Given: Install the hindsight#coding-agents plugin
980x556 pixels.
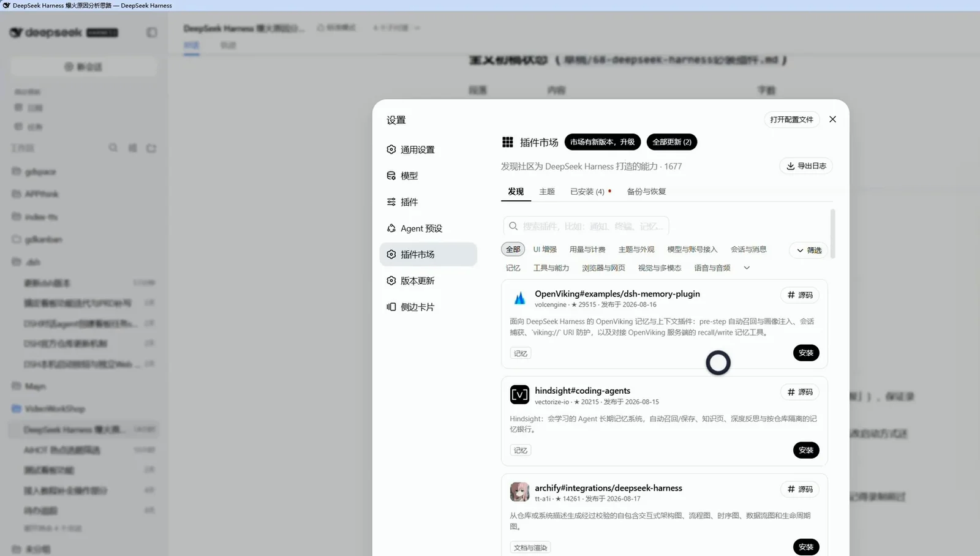Looking at the screenshot, I should (x=806, y=450).
